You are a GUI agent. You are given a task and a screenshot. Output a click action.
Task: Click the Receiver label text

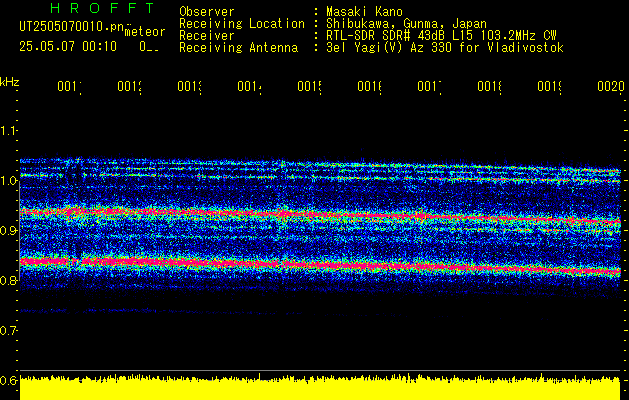tap(207, 36)
